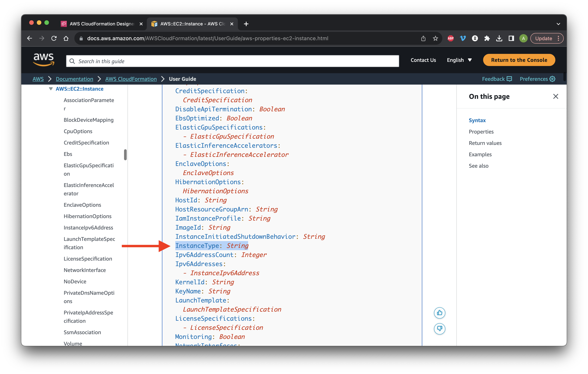Jump to Syntax section
Screen dimensions: 588x374
477,120
